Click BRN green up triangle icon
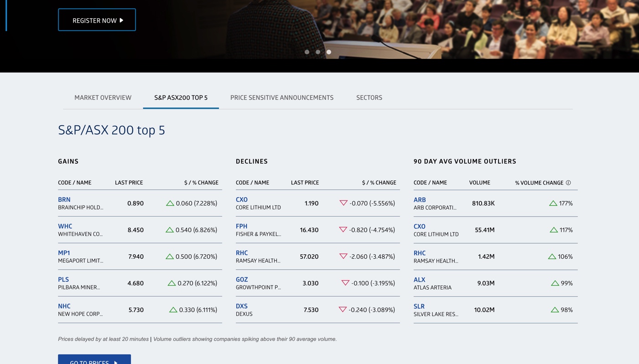The height and width of the screenshot is (364, 639). tap(170, 203)
